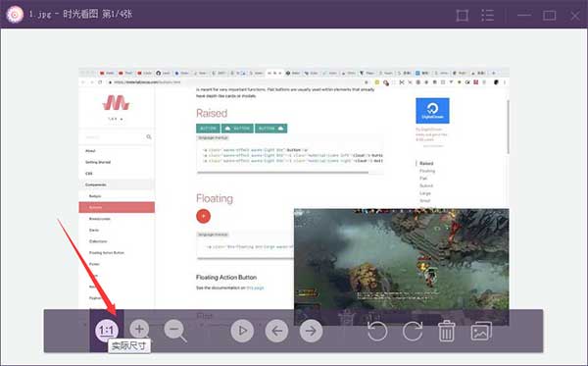This screenshot has width=588, height=366.
Task: Open the image gallery icon in toolbar
Action: pyautogui.click(x=481, y=331)
